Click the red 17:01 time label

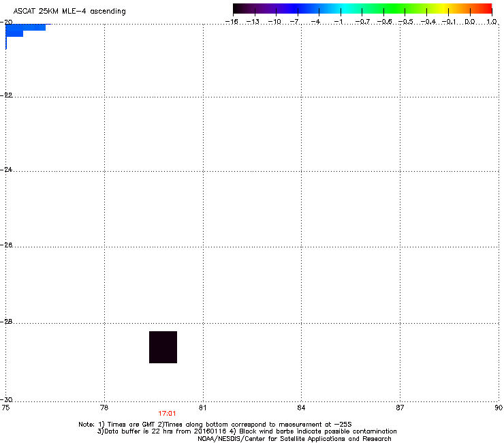167,414
